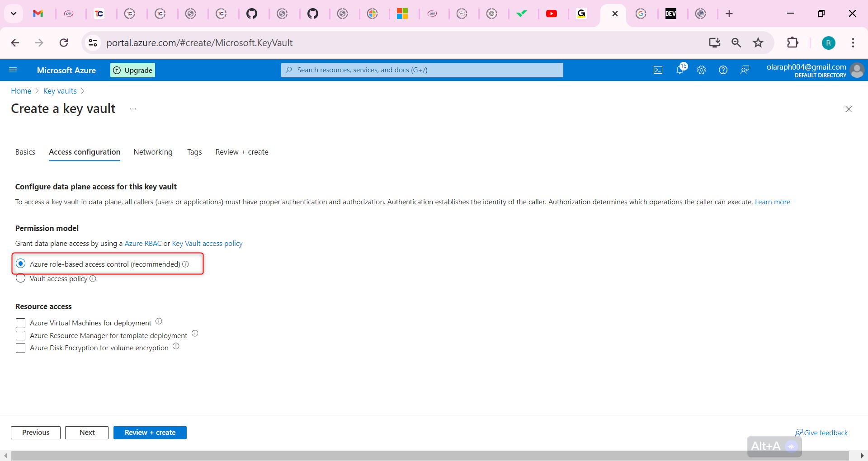
Task: Open the profile avatar account menu
Action: (x=858, y=71)
